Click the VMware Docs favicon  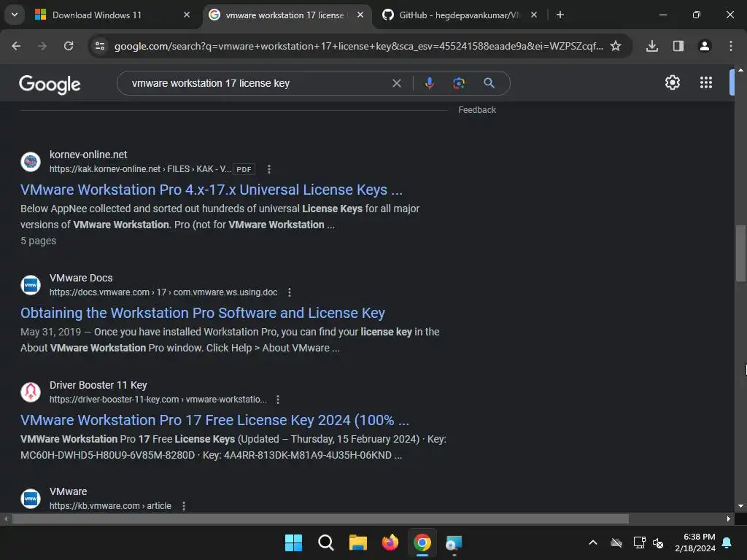31,285
